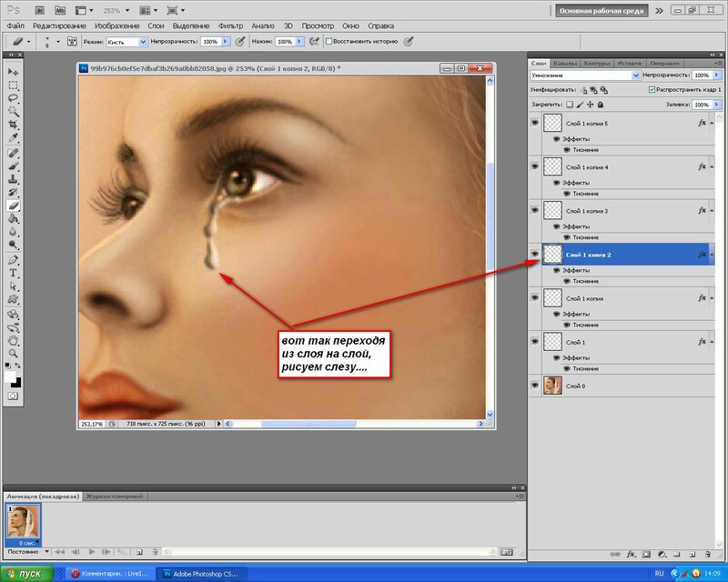Open the "Фильтр" menu
This screenshot has width=728, height=582.
[x=230, y=26]
